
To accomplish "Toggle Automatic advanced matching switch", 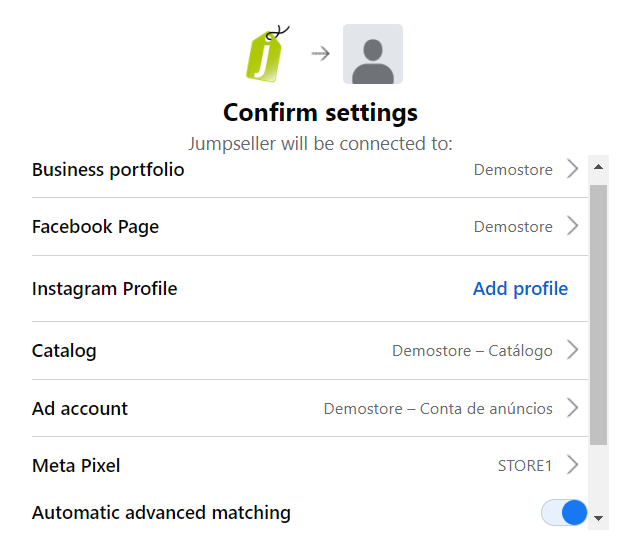I will (564, 513).
